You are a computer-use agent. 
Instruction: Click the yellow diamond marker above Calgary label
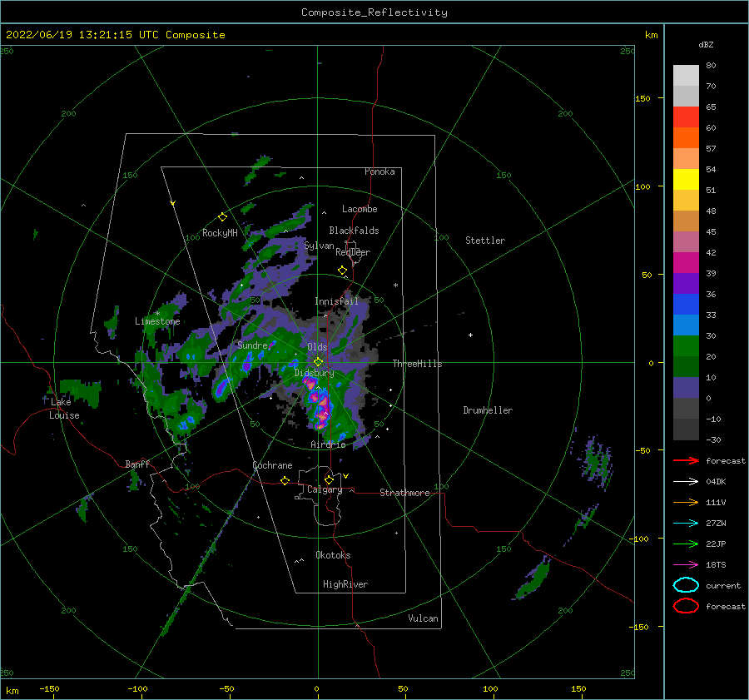(329, 479)
